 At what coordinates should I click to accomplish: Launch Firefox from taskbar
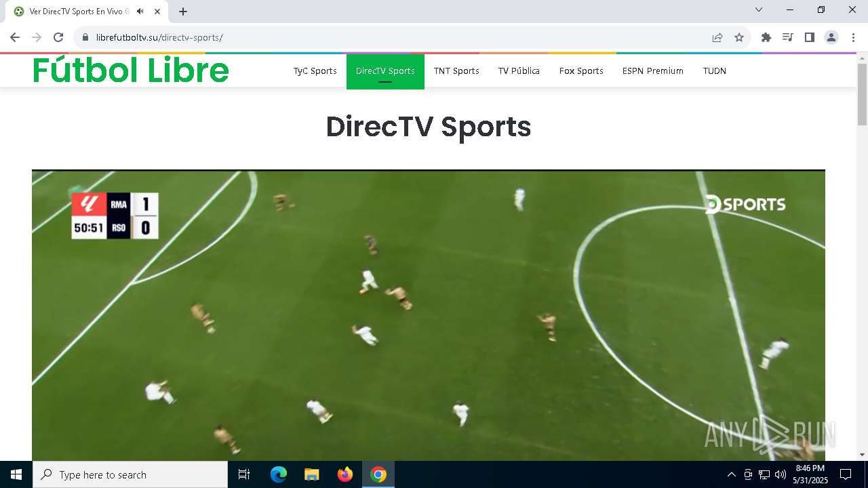point(345,474)
